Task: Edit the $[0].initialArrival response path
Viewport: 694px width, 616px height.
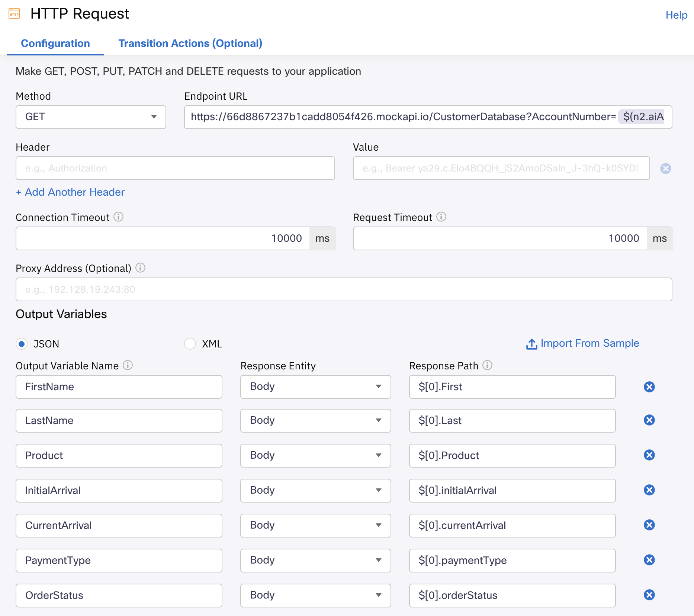Action: pos(513,491)
